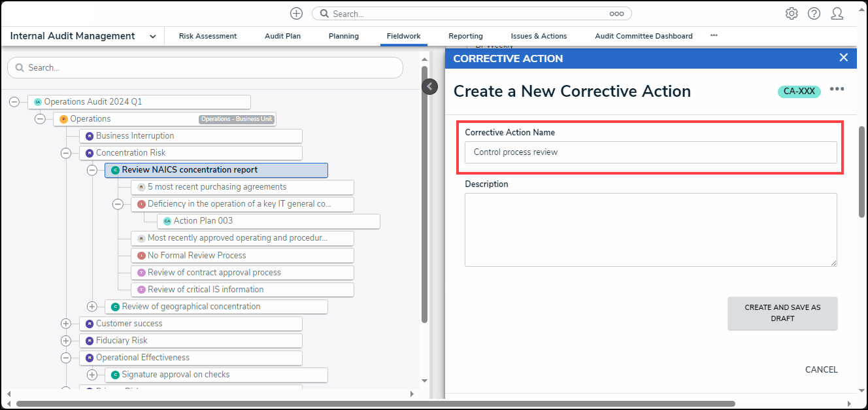Screen dimensions: 868x410
Task: Open the three-dot menu beside CA-XXX
Action: (x=837, y=90)
